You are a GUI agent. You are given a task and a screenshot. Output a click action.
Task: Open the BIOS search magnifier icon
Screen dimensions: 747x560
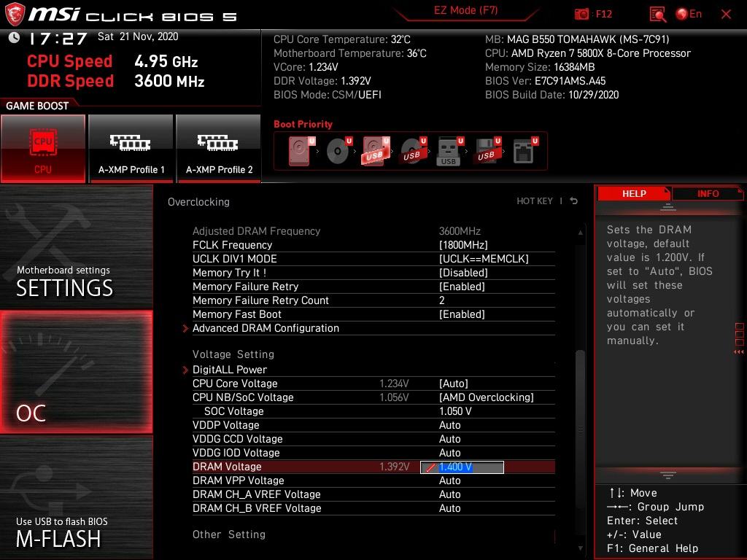[657, 15]
